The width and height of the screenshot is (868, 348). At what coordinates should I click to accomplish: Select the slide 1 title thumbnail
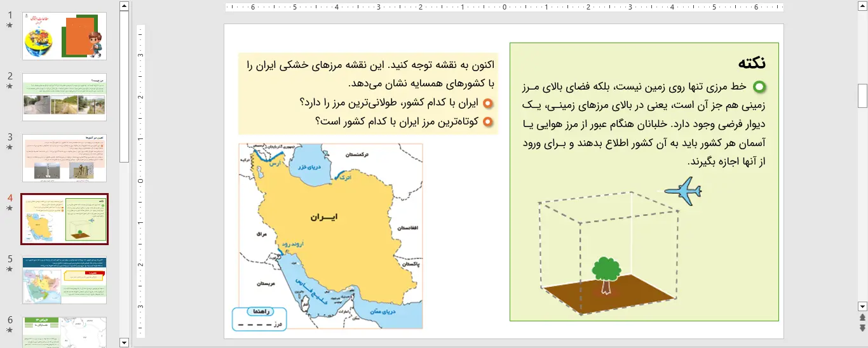click(64, 36)
